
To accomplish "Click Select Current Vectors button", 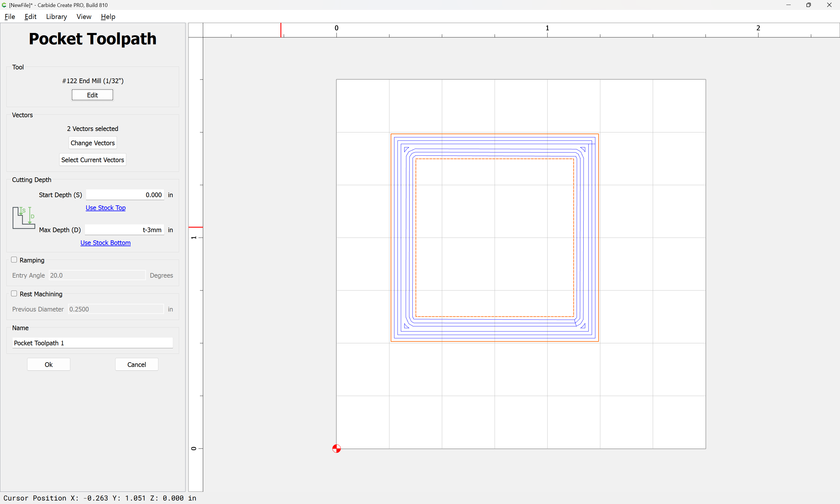I will pyautogui.click(x=93, y=160).
